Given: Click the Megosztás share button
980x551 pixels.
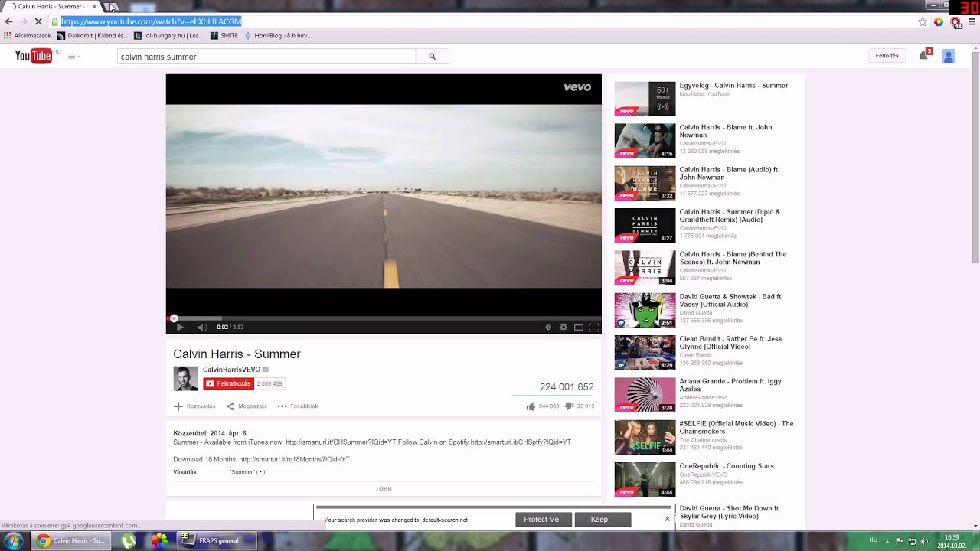Looking at the screenshot, I should click(x=247, y=406).
